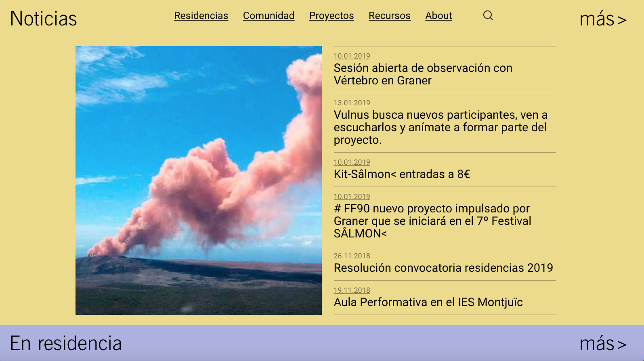Open 'Resolución convocatoria residencias 2019' article

[443, 268]
